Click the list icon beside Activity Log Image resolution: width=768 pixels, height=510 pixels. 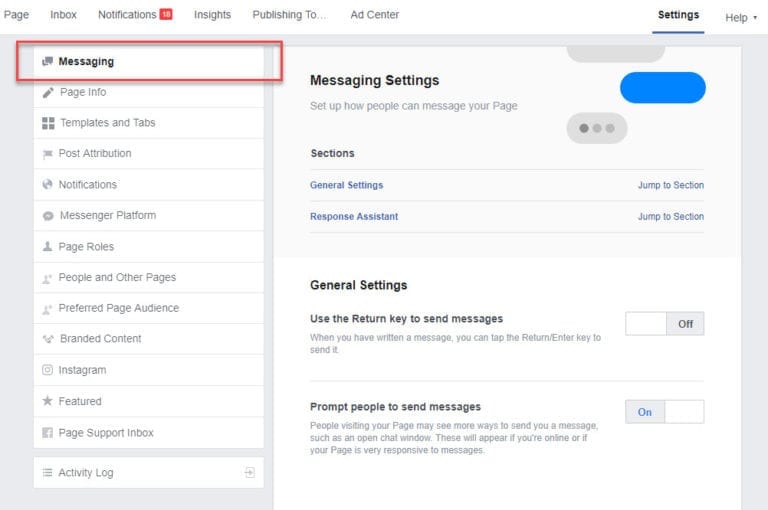pos(48,473)
